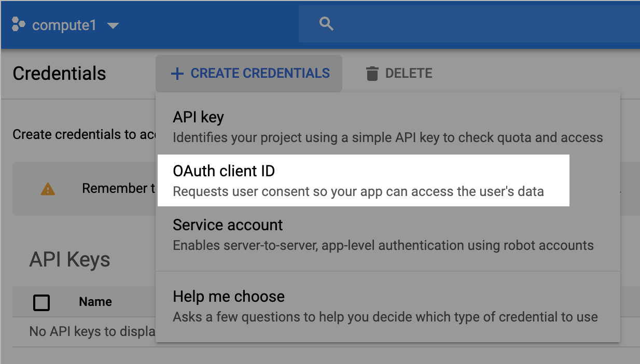Click the plus icon on Create Credentials
The image size is (640, 364).
pyautogui.click(x=177, y=74)
